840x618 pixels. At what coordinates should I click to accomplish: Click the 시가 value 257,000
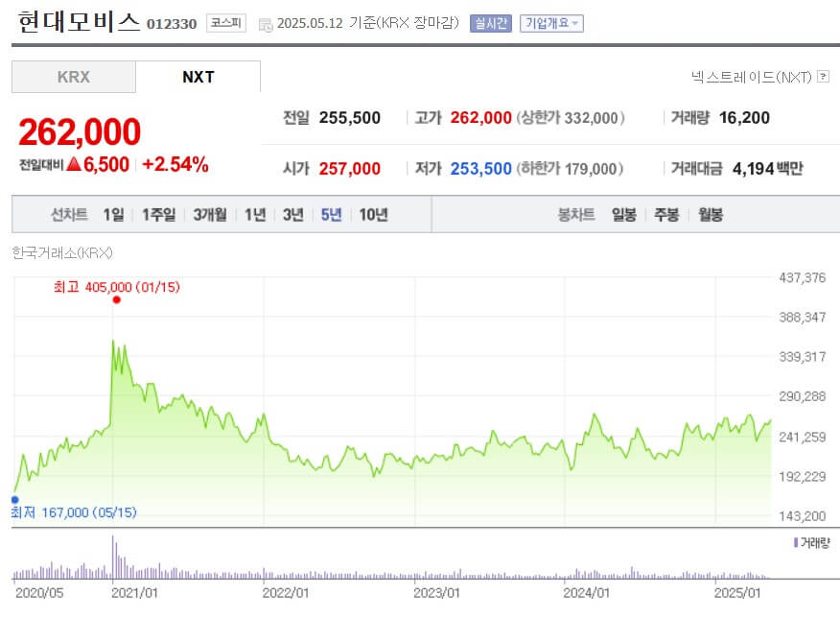(350, 169)
